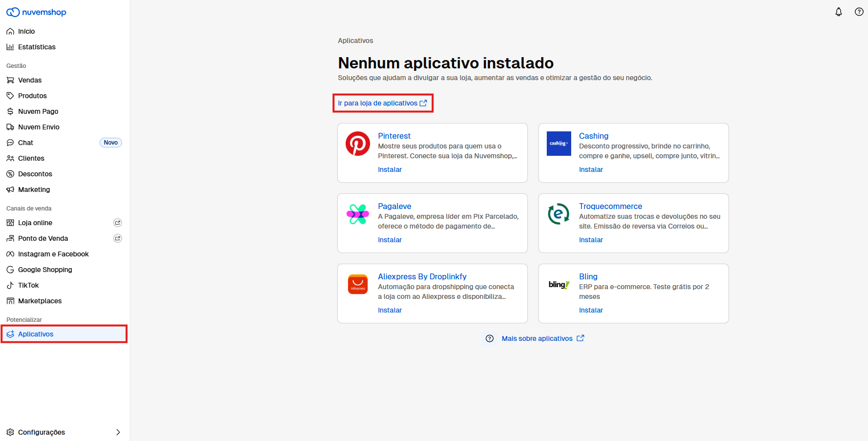Click Ir para loja de aplicativos link
Screen dimensions: 868x441
(x=383, y=103)
